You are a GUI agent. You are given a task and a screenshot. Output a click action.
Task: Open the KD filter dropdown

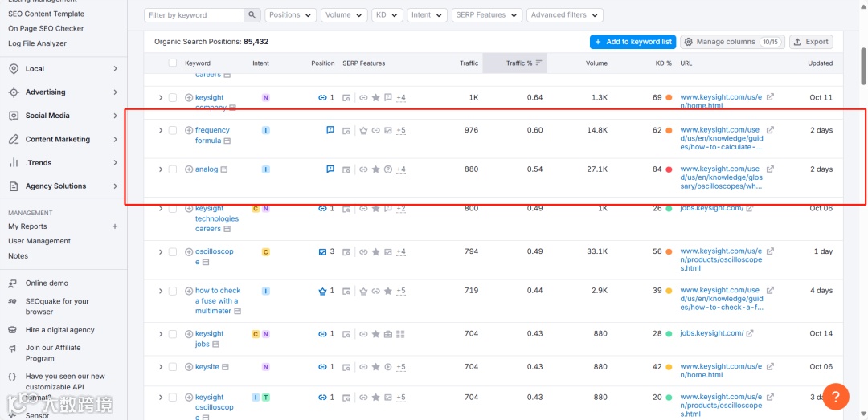(387, 15)
